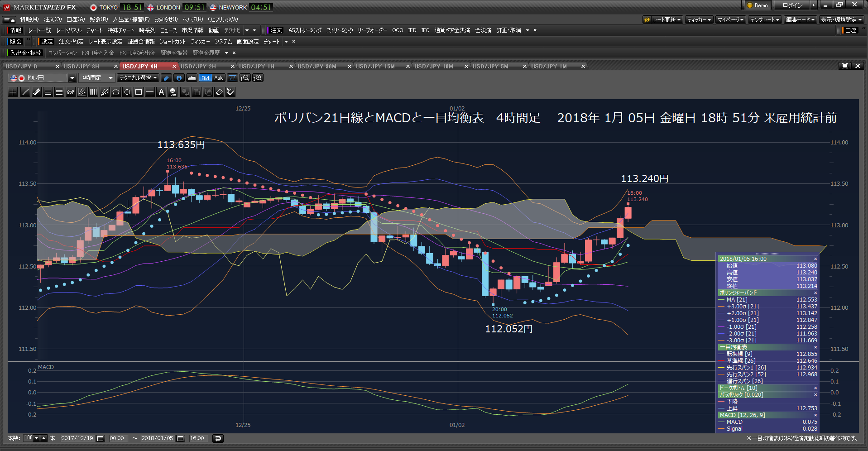Click the area chart type icon

point(192,78)
